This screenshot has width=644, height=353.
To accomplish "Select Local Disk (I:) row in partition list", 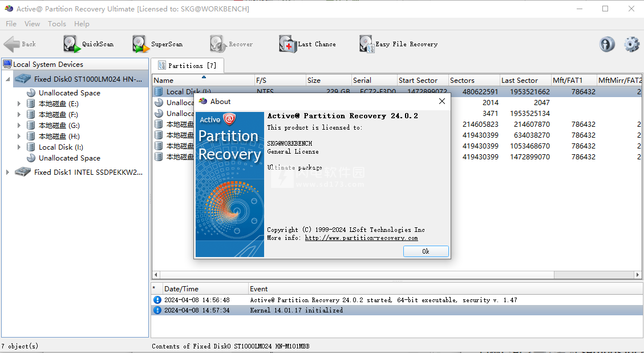I will 398,92.
